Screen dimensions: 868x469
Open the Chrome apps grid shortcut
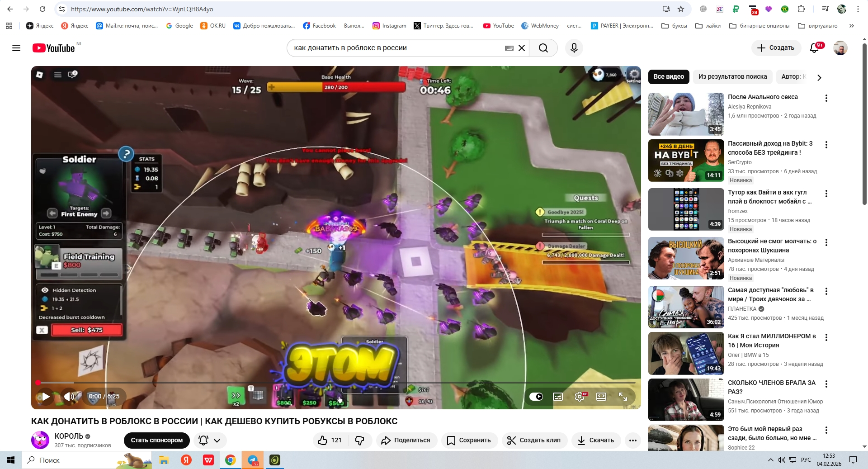point(9,26)
